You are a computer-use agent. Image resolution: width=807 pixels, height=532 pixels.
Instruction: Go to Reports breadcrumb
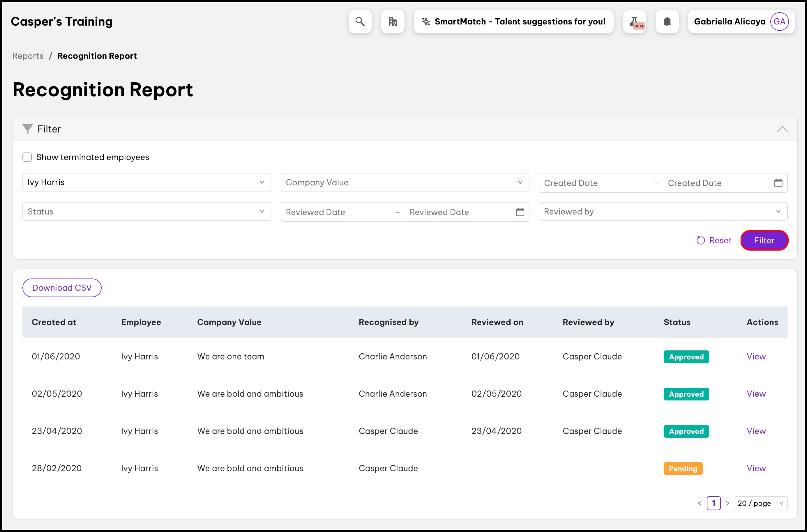click(x=28, y=56)
